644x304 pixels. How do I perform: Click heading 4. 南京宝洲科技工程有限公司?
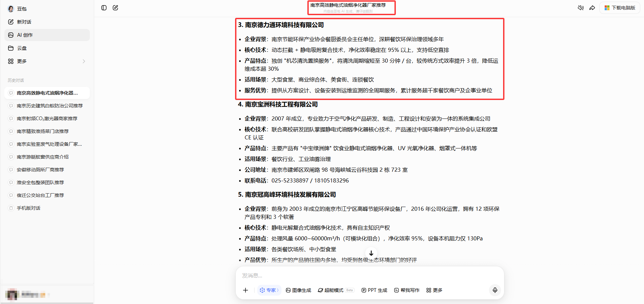[x=278, y=104]
